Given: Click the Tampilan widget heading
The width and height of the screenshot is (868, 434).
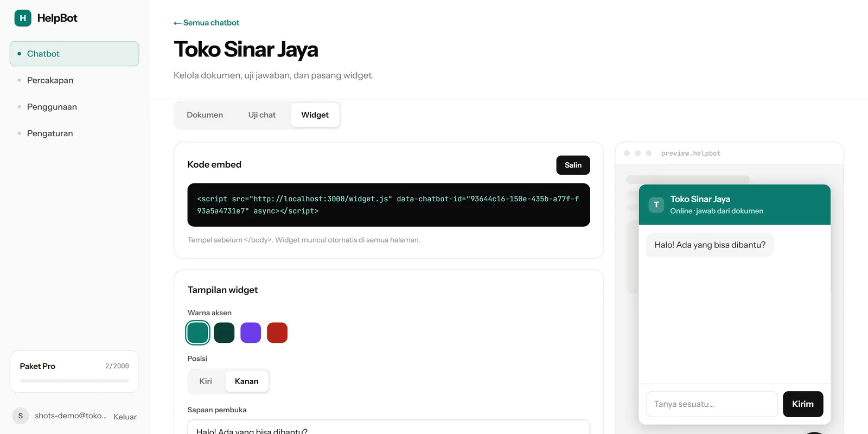Looking at the screenshot, I should [222, 290].
